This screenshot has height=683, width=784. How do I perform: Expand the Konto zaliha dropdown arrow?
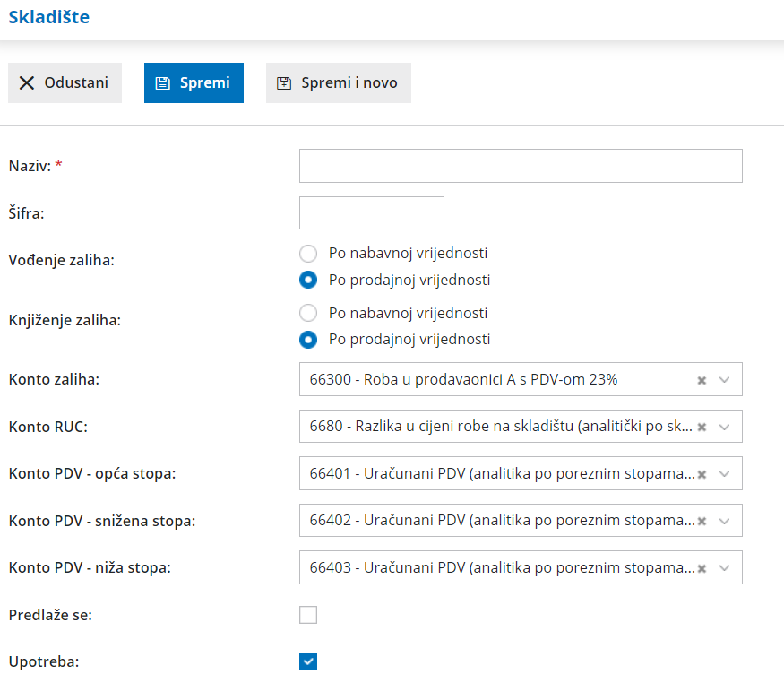725,380
